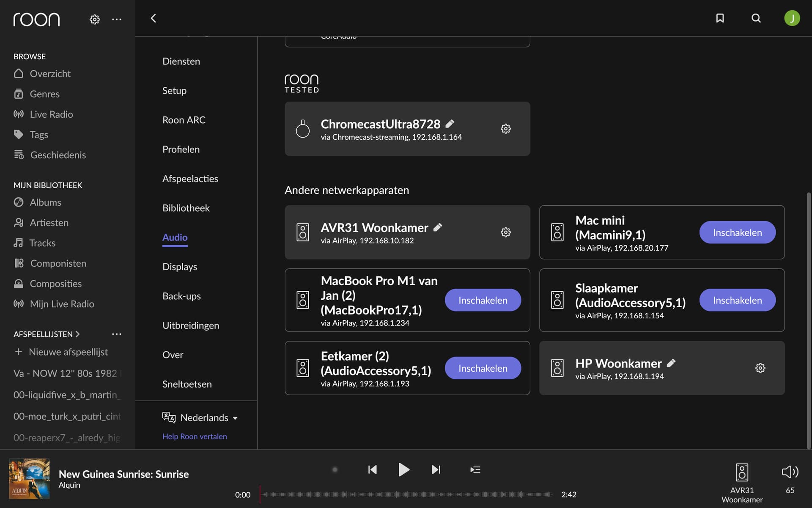This screenshot has width=812, height=508.
Task: Create Nieuwe afspeellijst
Action: [x=61, y=352]
